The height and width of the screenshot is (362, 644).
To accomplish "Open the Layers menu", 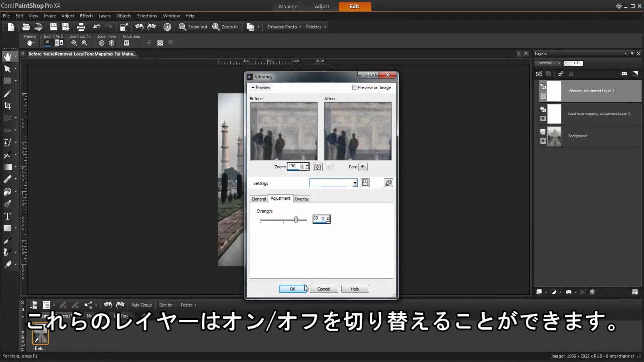I will [x=105, y=16].
